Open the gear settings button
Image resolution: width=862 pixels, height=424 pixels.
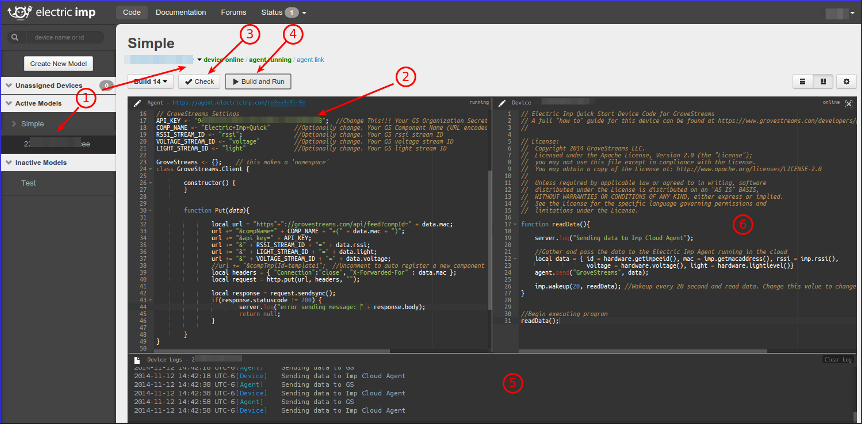[847, 81]
